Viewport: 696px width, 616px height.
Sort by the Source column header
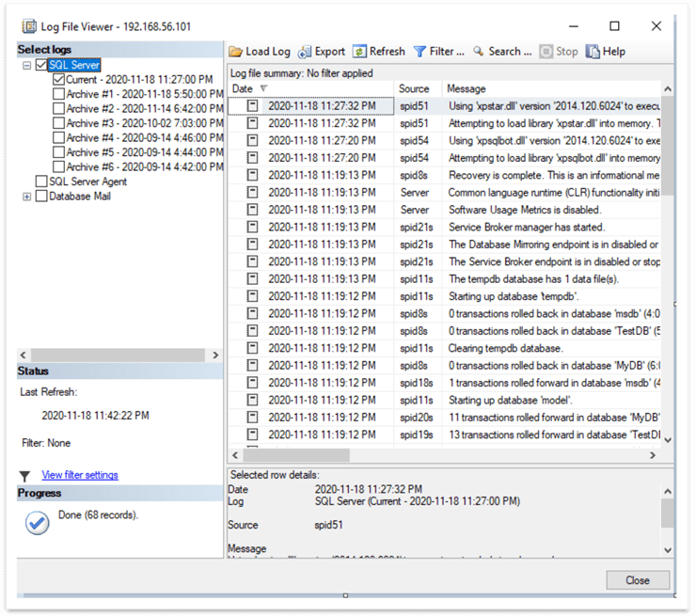[x=418, y=88]
